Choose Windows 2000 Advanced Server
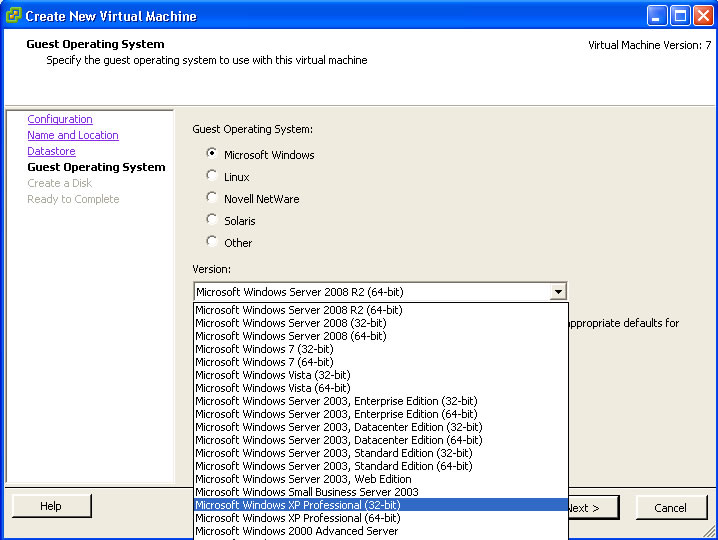 381,531
